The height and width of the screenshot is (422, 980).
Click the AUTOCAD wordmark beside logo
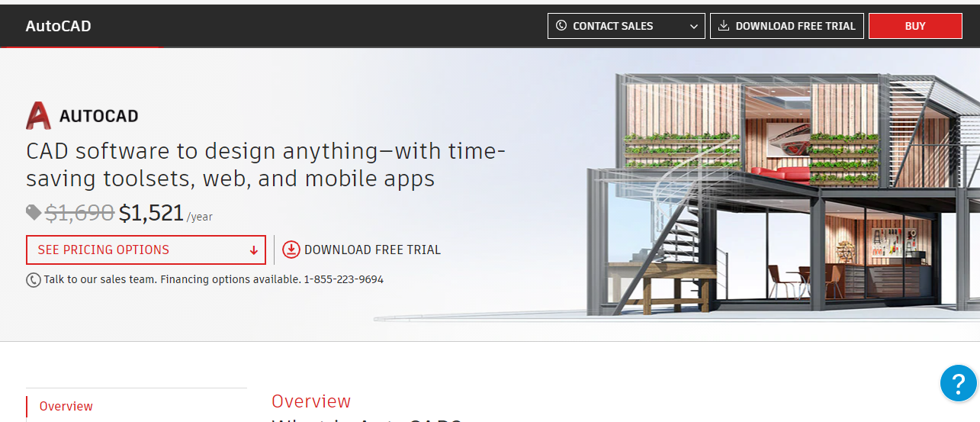pyautogui.click(x=98, y=117)
